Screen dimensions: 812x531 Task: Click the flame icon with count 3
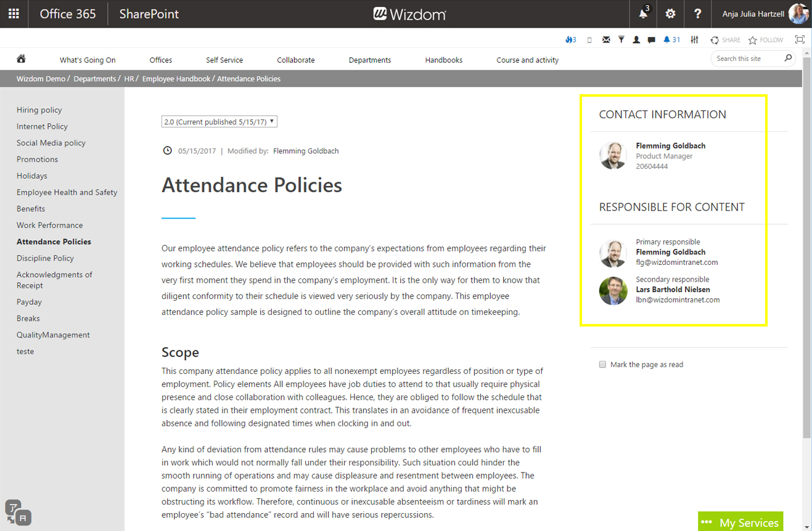tap(570, 39)
